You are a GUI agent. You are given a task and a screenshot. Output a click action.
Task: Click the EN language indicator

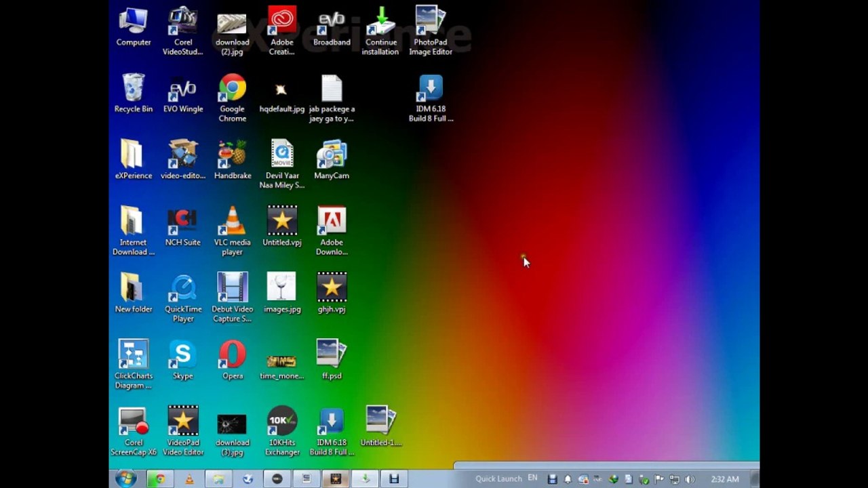click(x=532, y=478)
